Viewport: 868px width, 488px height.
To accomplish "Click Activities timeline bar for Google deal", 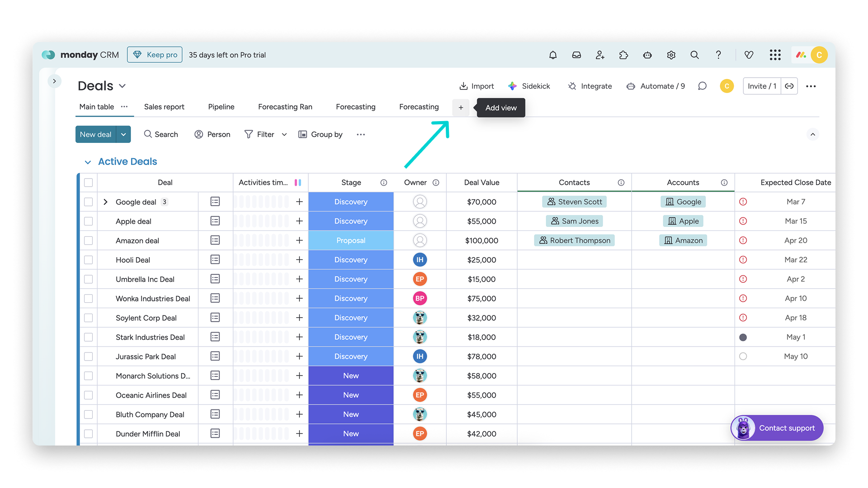I will (261, 202).
